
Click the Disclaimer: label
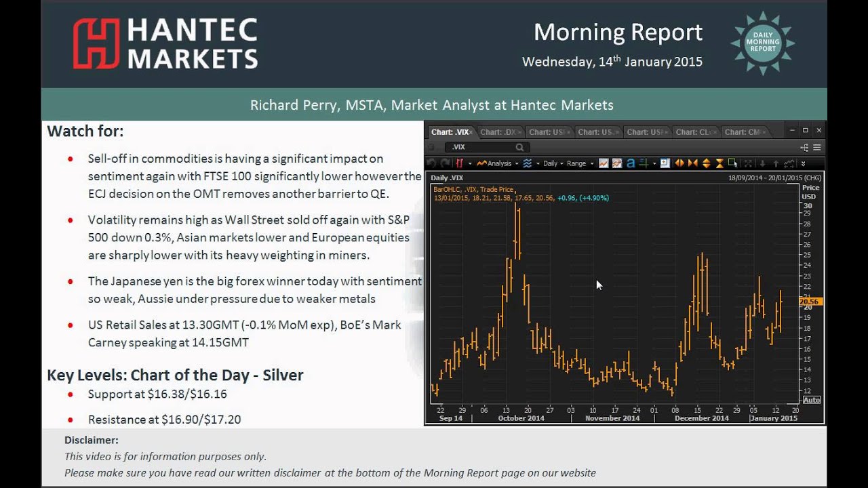pos(92,440)
